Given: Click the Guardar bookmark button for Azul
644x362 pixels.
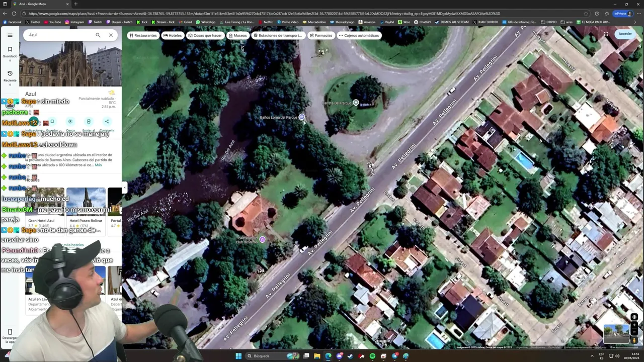Looking at the screenshot, I should point(52,121).
